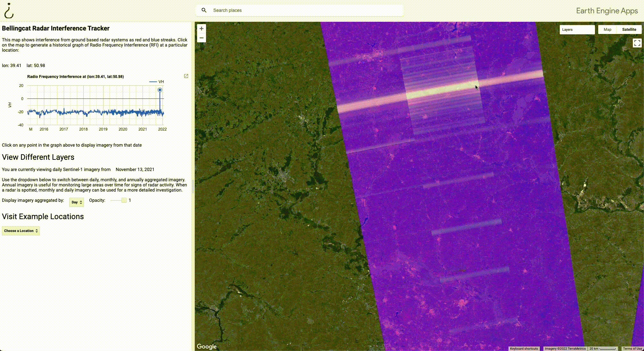Open the Layers panel dropdown

(x=577, y=30)
